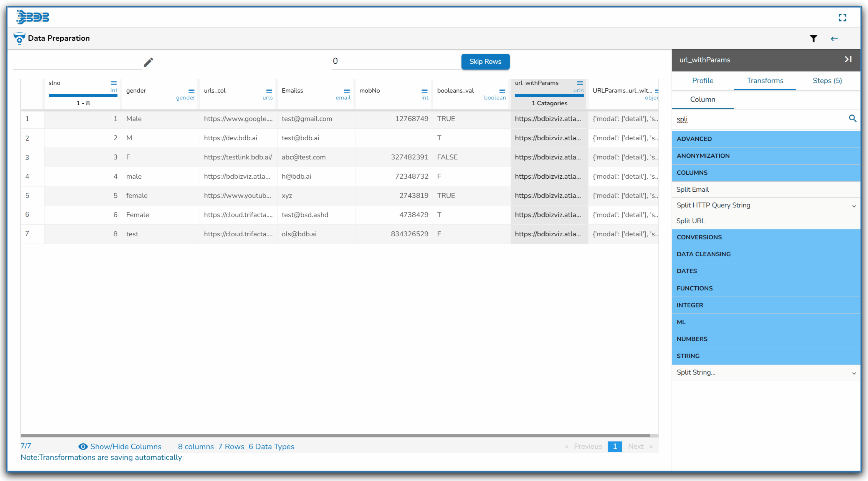This screenshot has width=868, height=481.
Task: Select the Split URL transform
Action: 691,221
